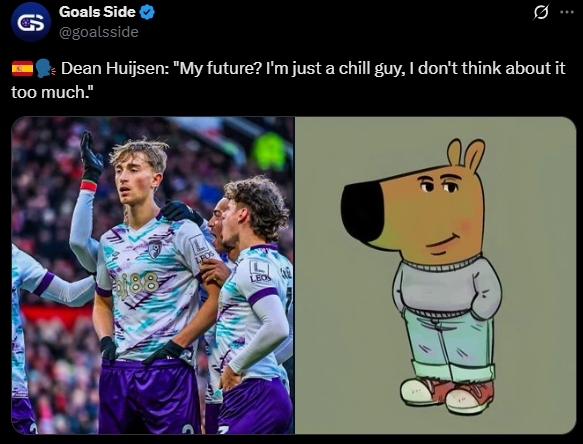Click the bj88 sponsor logo on jersey
The height and width of the screenshot is (444, 583).
coord(136,285)
